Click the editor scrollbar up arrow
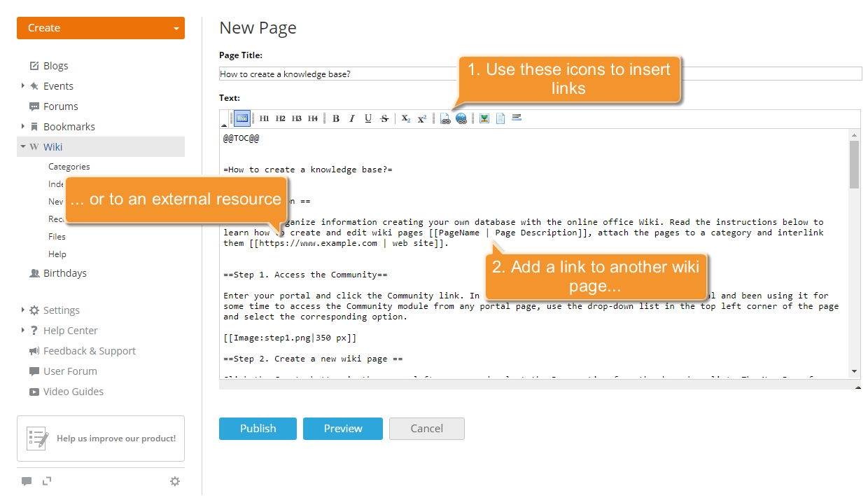This screenshot has width=868, height=496. (x=854, y=135)
